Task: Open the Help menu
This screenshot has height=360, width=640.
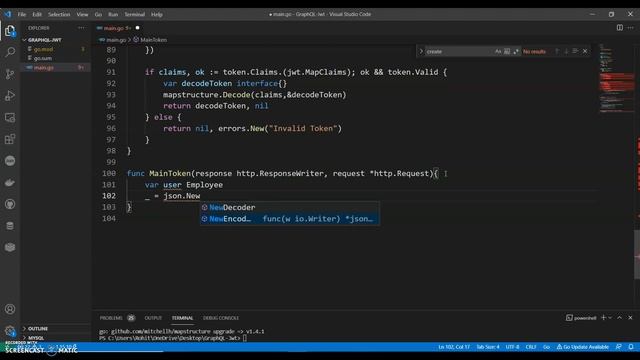Action: tap(157, 14)
